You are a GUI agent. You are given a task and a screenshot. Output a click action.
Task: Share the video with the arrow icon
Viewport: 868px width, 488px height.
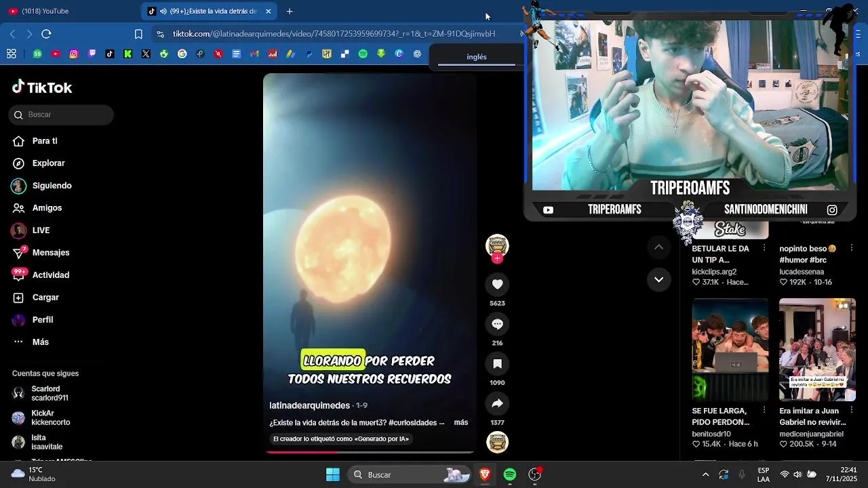pos(497,403)
